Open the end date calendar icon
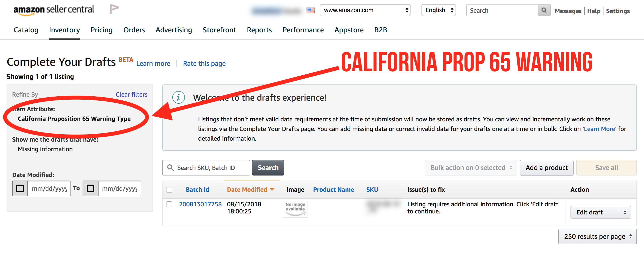644x263 pixels. point(90,188)
